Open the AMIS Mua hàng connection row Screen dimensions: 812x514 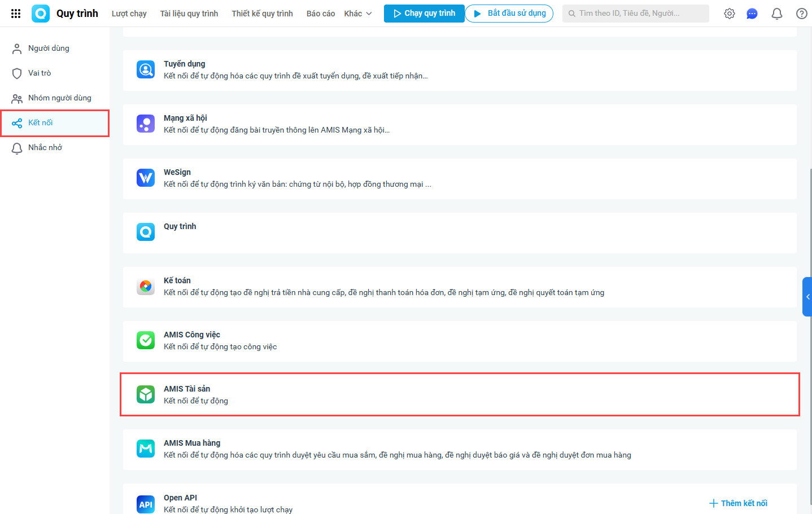[x=460, y=450]
